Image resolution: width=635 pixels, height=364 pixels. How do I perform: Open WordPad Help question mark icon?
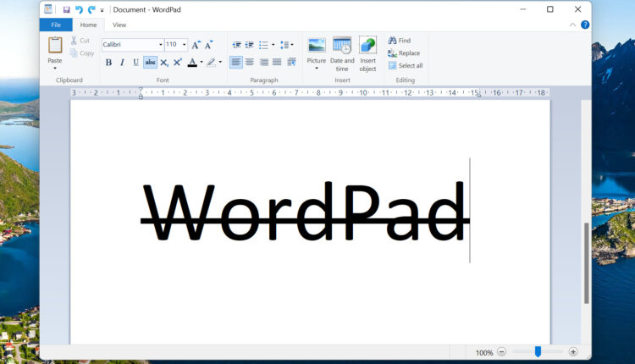tap(585, 25)
